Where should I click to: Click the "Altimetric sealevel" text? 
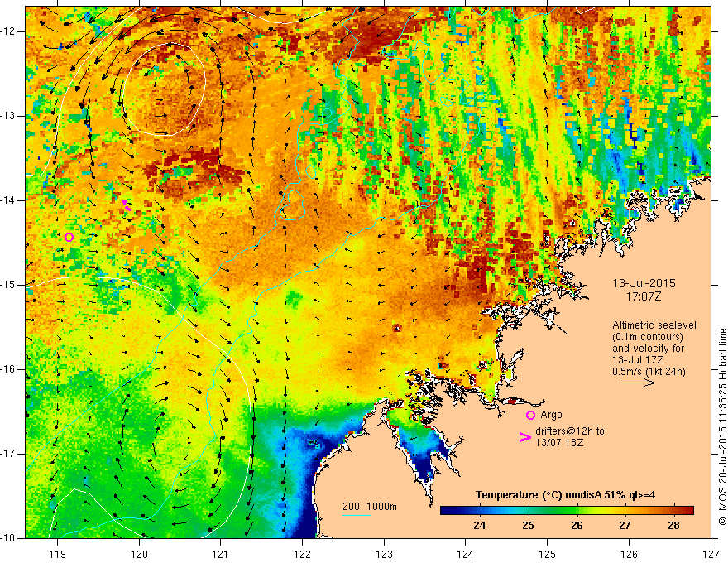click(x=654, y=325)
